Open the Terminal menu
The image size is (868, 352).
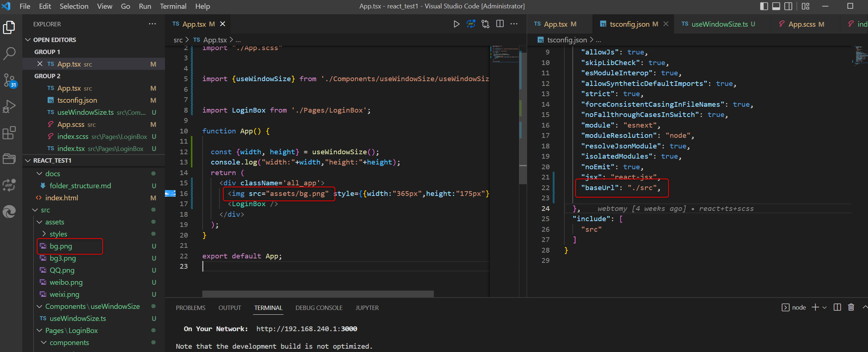point(173,6)
